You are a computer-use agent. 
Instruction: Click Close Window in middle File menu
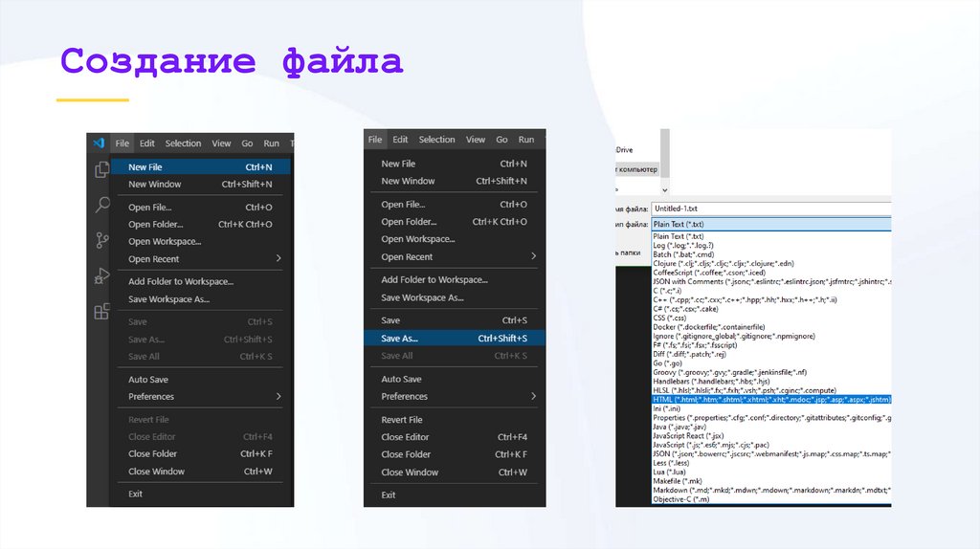[455, 472]
